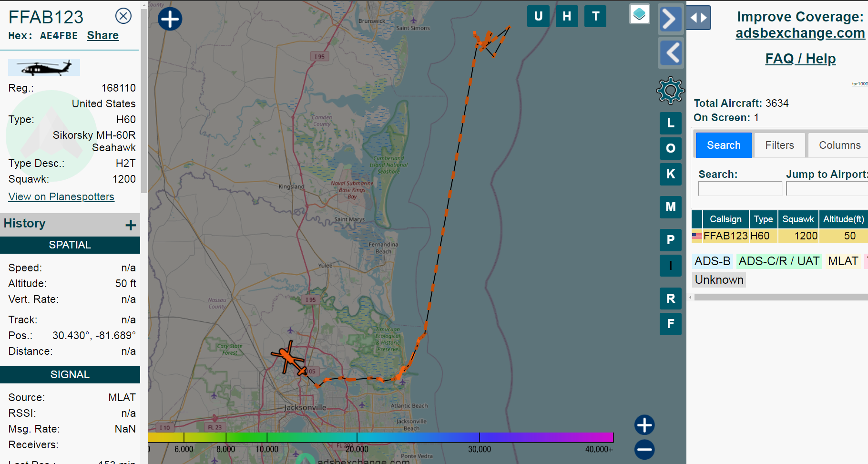Click the ADS-B legend label
Viewport: 868px width, 464px height.
pos(712,261)
